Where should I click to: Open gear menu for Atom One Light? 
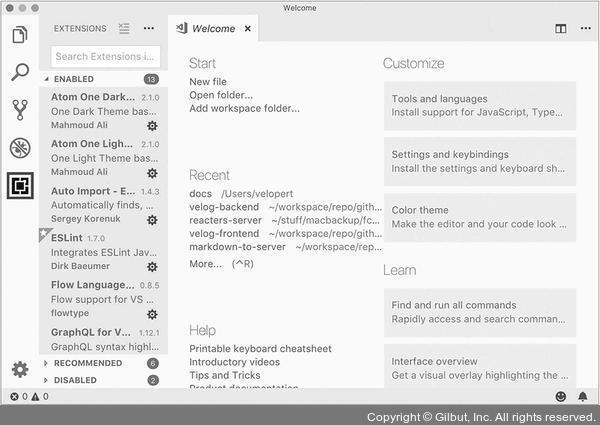click(x=152, y=173)
